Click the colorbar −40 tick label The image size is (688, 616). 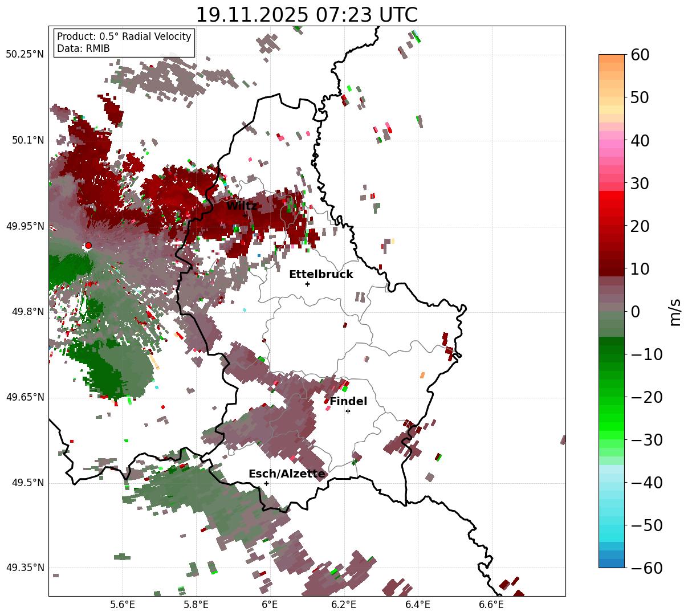pyautogui.click(x=647, y=483)
